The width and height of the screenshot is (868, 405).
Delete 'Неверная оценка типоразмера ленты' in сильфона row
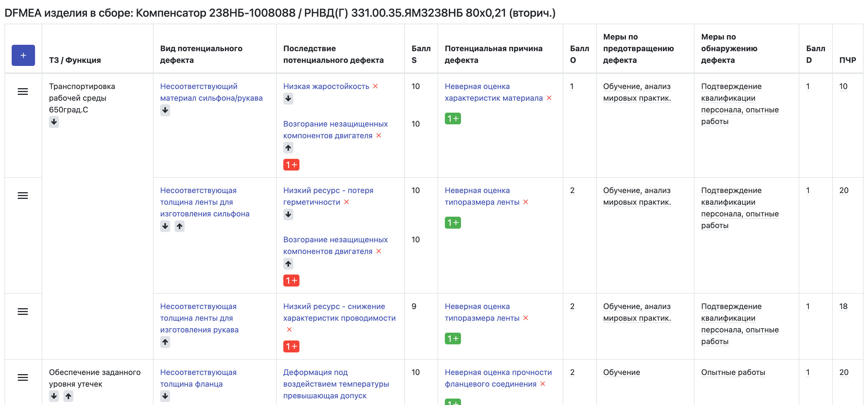click(x=526, y=202)
